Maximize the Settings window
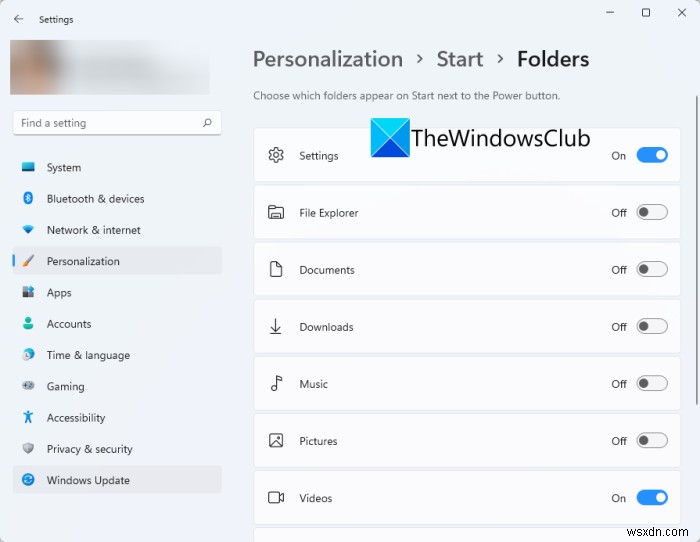The height and width of the screenshot is (542, 700). pyautogui.click(x=646, y=13)
